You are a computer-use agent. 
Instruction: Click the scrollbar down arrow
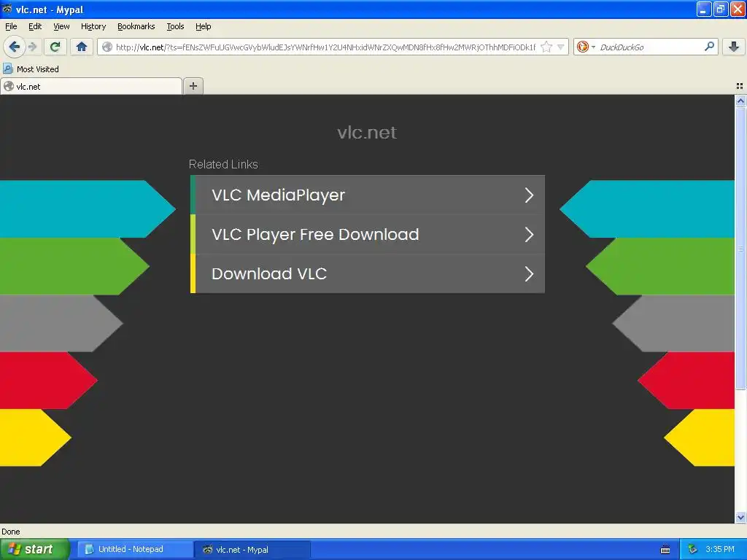740,517
